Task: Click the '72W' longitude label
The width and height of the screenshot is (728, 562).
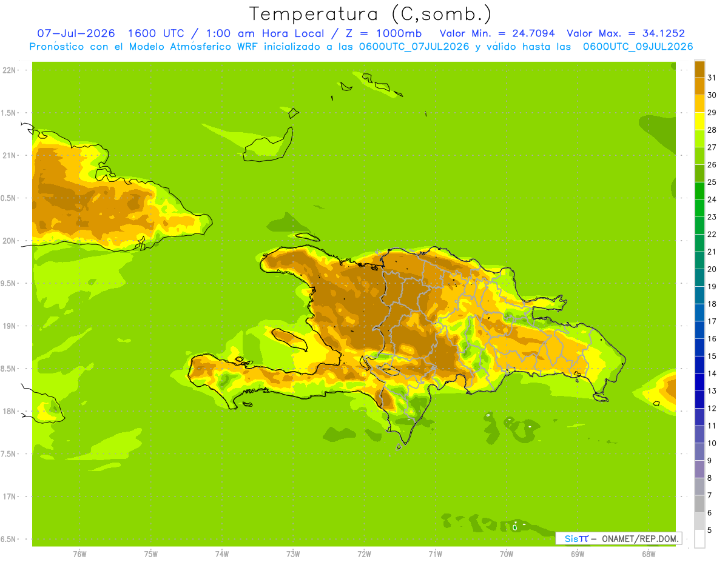Action: (364, 554)
